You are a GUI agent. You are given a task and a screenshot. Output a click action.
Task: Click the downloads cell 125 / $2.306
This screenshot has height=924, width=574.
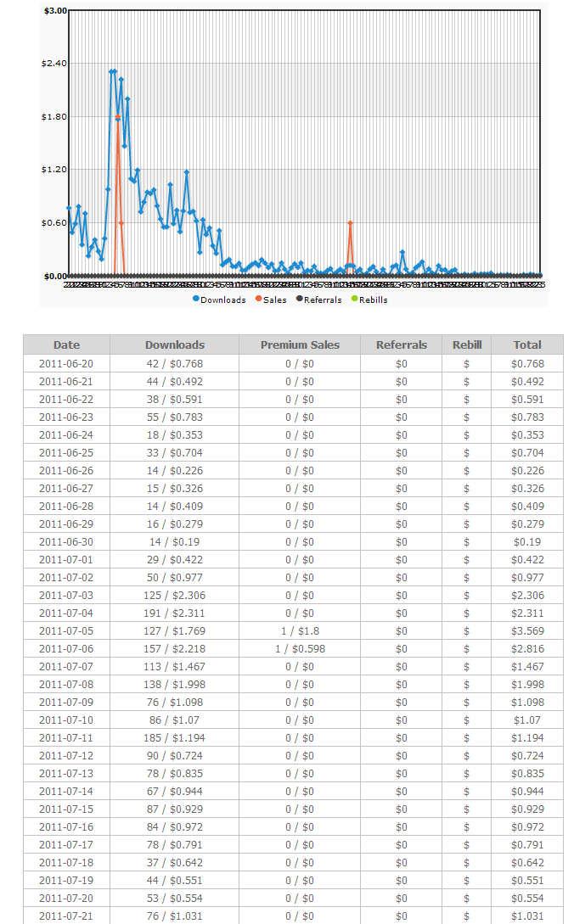click(x=175, y=595)
